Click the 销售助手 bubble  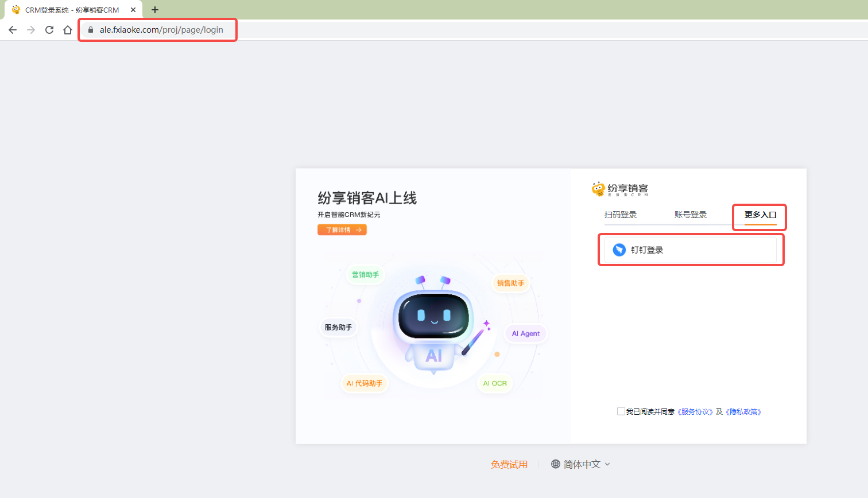(510, 283)
